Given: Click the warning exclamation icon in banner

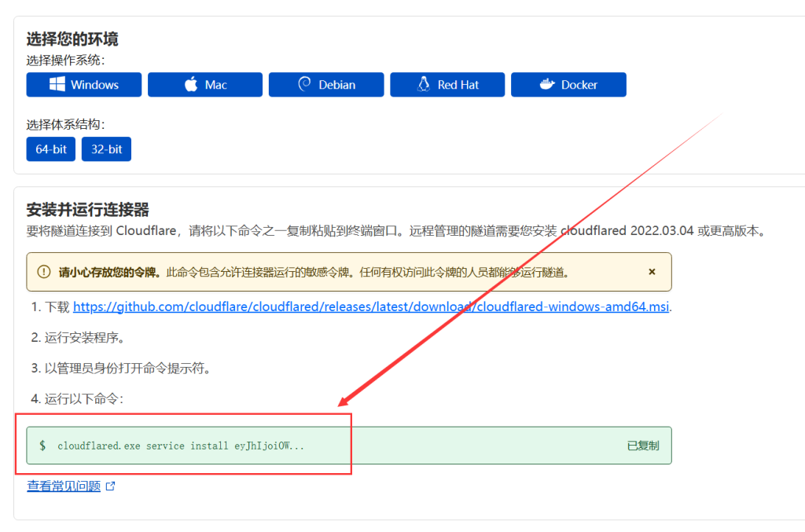Looking at the screenshot, I should click(42, 272).
